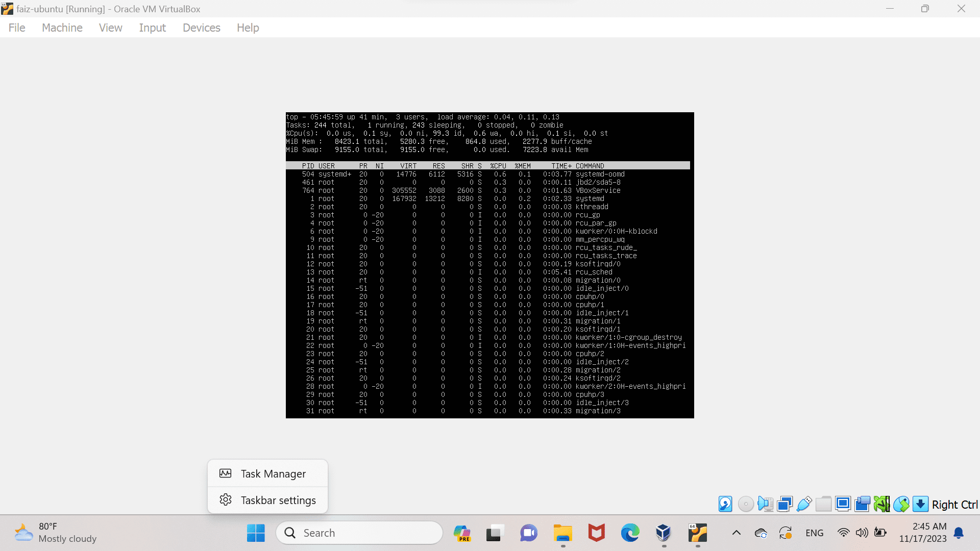Click the keyboard capture arrow icon
This screenshot has width=980, height=551.
[x=920, y=504]
